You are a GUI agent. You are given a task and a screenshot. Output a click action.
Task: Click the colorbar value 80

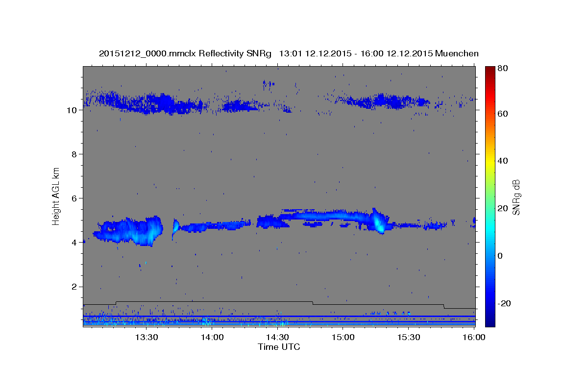pyautogui.click(x=504, y=69)
